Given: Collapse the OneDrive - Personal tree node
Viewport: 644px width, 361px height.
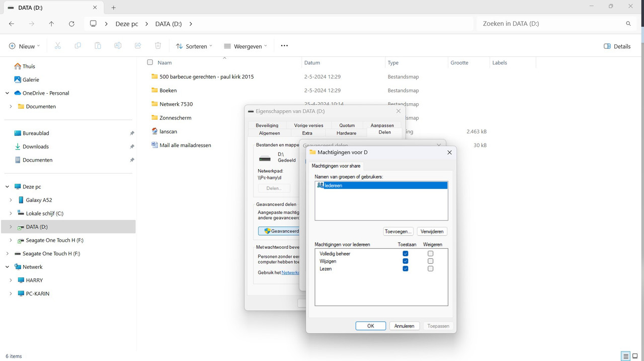Looking at the screenshot, I should (x=7, y=93).
